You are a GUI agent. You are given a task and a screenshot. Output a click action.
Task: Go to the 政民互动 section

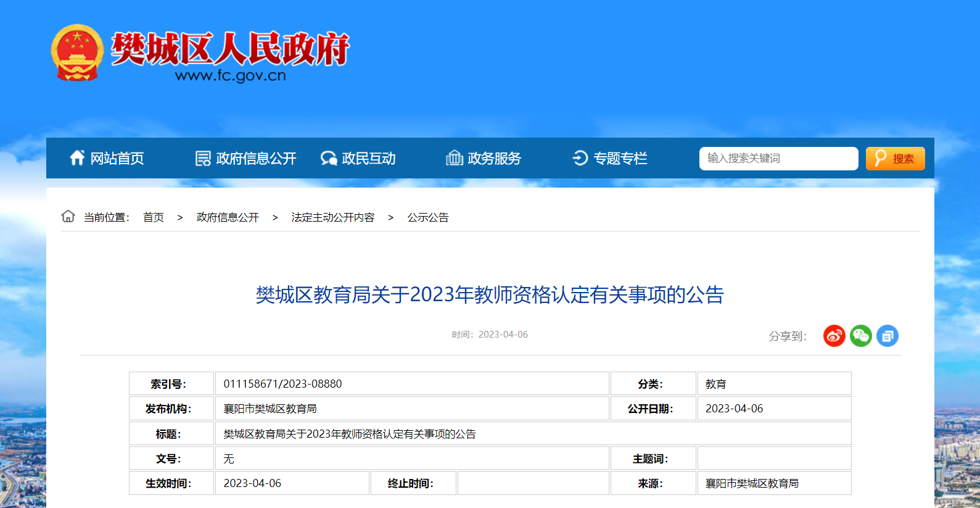pos(369,159)
